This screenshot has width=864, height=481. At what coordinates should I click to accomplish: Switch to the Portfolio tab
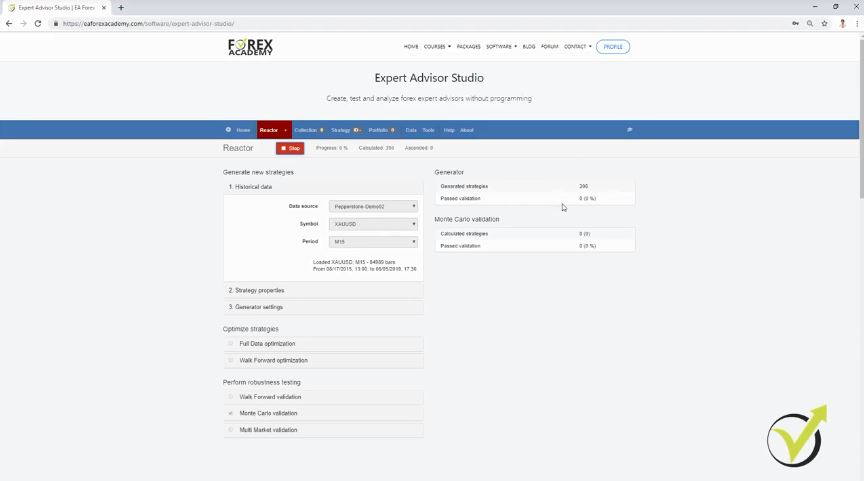click(381, 131)
